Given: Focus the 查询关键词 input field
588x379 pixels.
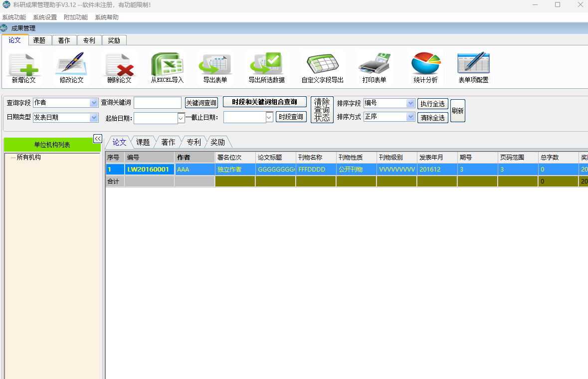Looking at the screenshot, I should click(158, 103).
